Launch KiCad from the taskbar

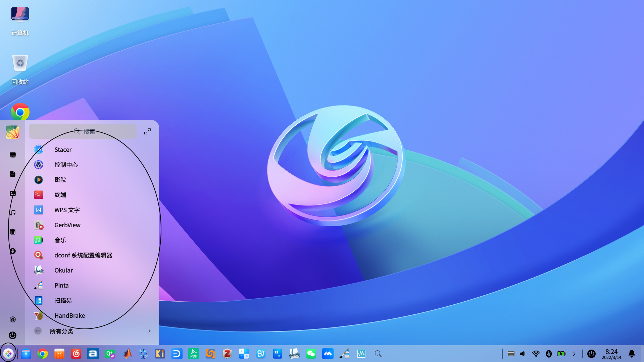tap(160, 354)
